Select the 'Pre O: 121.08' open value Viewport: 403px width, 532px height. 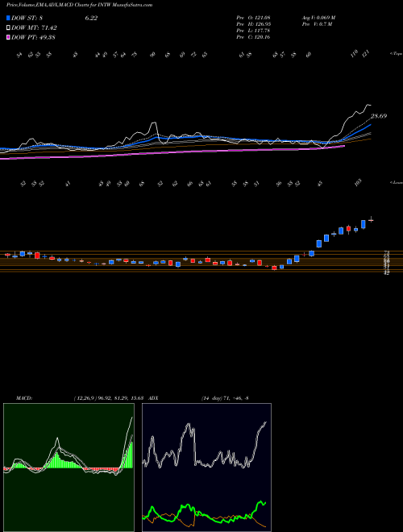[x=253, y=18]
